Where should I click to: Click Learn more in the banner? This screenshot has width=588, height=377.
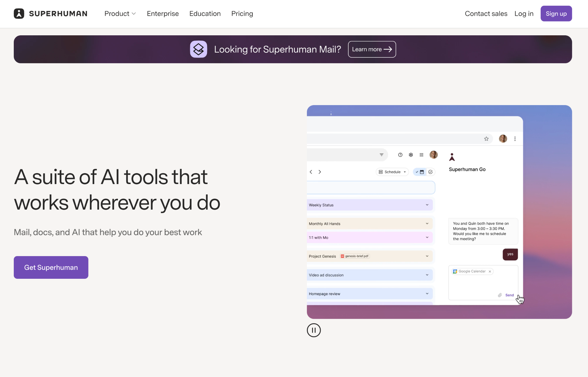[x=372, y=49]
